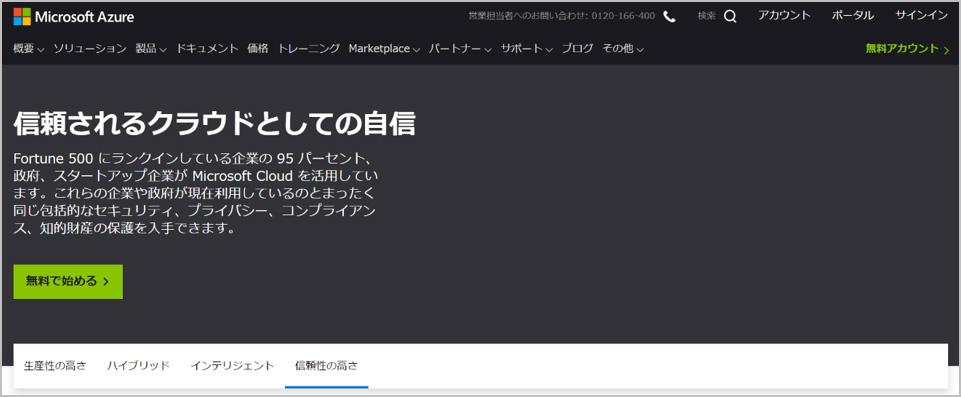Click the sales contact number 0120-166-400
The height and width of the screenshot is (397, 961).
pyautogui.click(x=623, y=17)
